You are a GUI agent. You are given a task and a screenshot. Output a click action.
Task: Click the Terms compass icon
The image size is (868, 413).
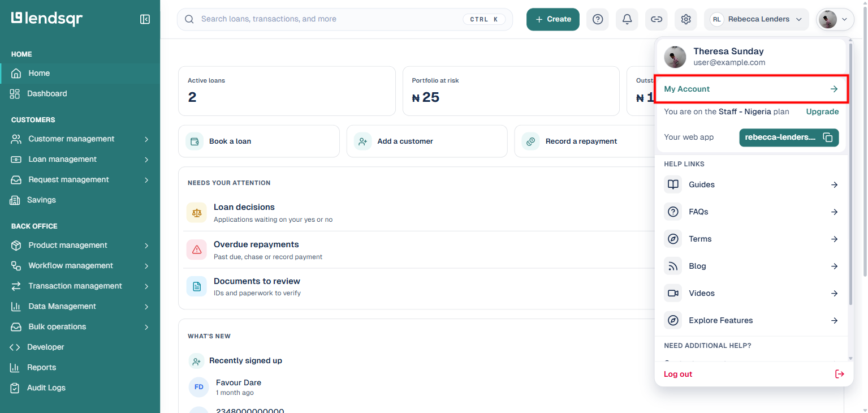pyautogui.click(x=673, y=239)
